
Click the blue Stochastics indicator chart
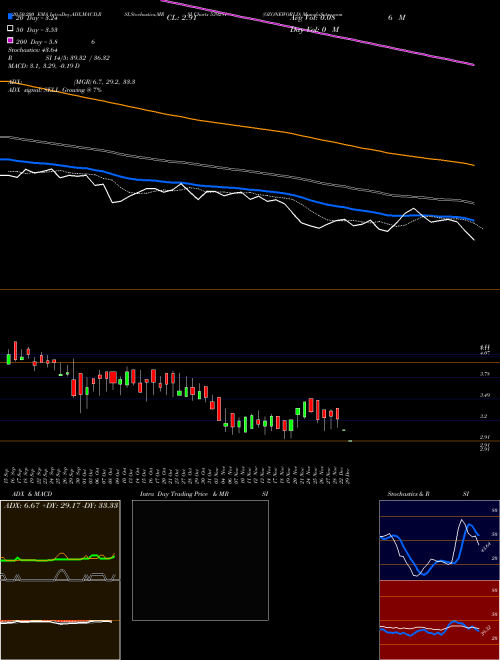tap(439, 540)
